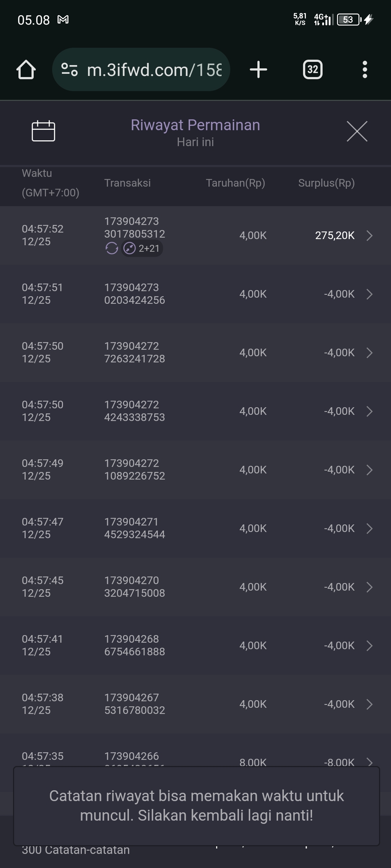Expand the 04:57:47 transaction row chevron
The width and height of the screenshot is (391, 868).
point(369,528)
